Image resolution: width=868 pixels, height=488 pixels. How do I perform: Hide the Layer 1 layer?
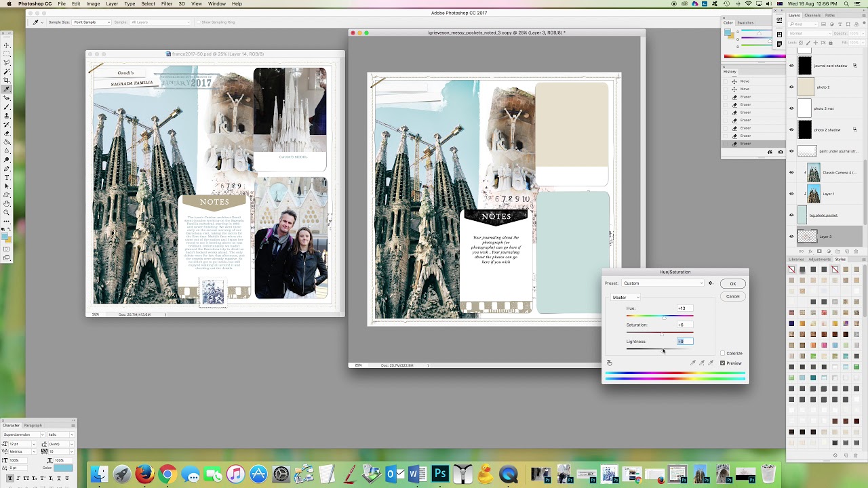791,194
